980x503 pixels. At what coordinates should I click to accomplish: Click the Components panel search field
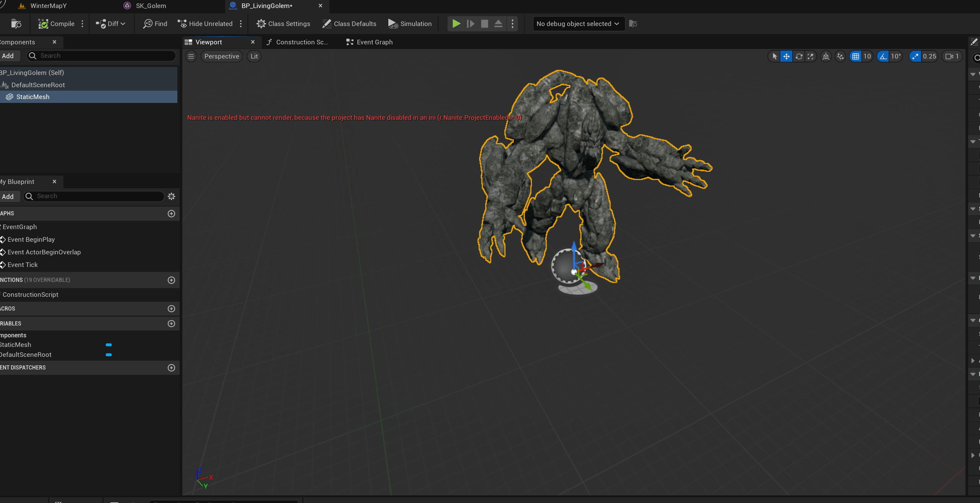pos(101,56)
